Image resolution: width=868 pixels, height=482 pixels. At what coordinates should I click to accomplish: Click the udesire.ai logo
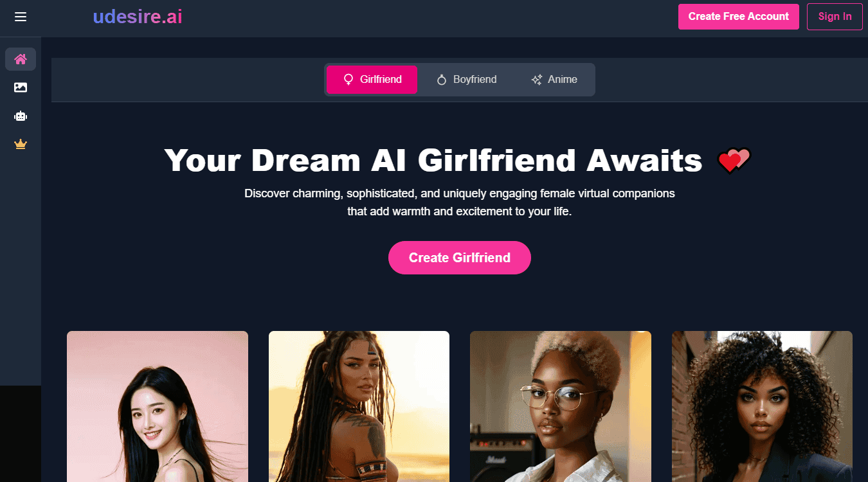click(x=138, y=17)
